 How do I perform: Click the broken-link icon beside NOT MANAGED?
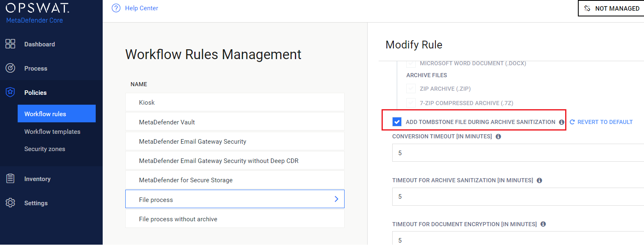(x=587, y=8)
